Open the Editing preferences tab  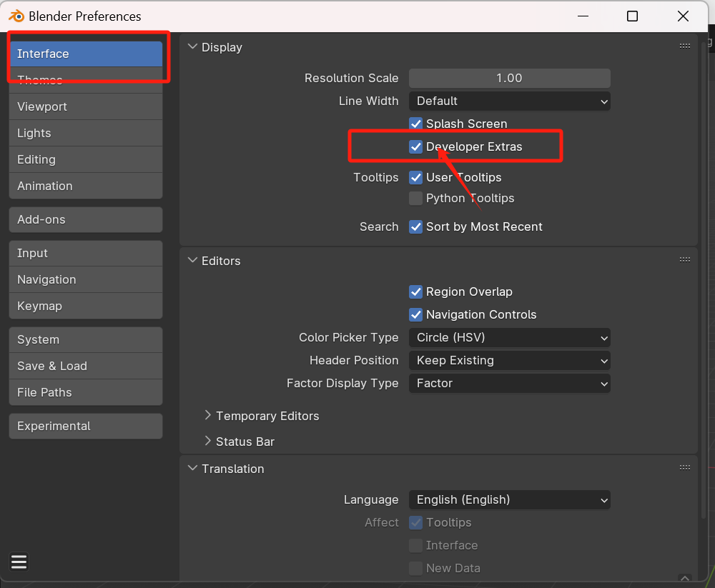tap(86, 159)
